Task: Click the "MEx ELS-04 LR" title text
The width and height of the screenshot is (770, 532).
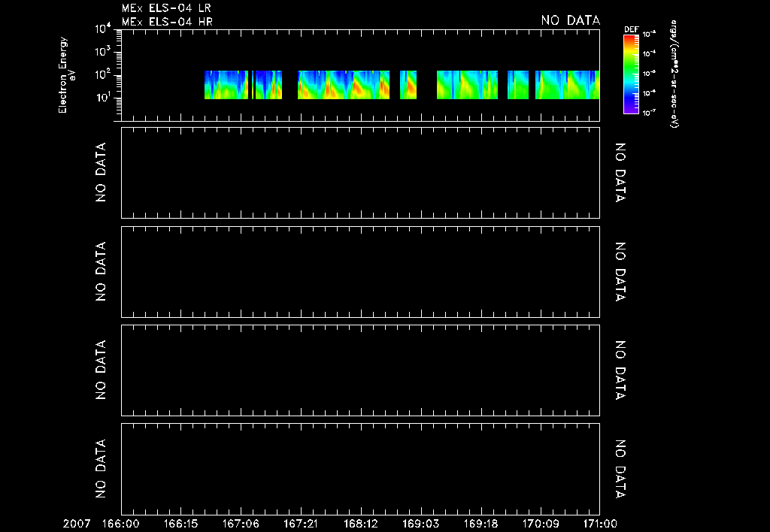Action: click(x=166, y=8)
